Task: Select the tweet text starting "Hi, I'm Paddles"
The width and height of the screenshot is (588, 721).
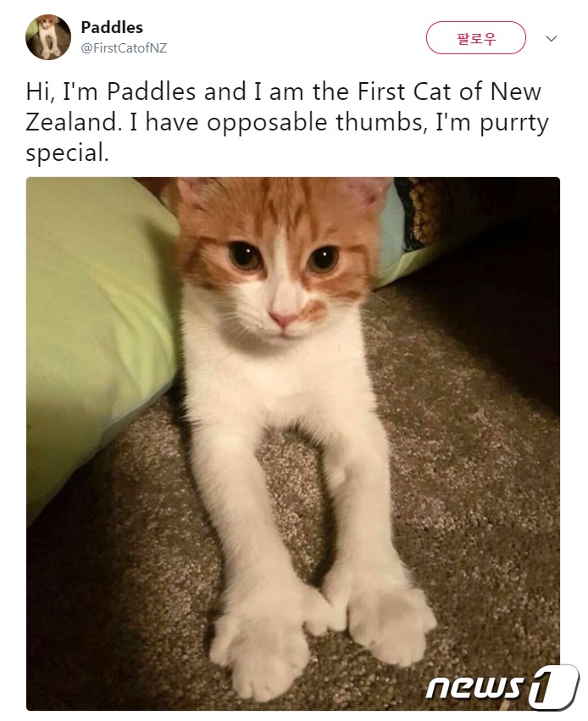Action: [x=287, y=122]
